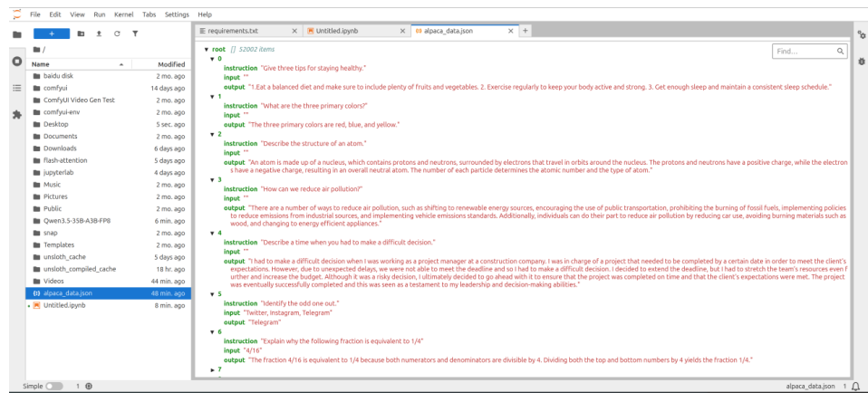Close the requirements.txt tab
Screen dimensions: 868x402
[x=294, y=31]
